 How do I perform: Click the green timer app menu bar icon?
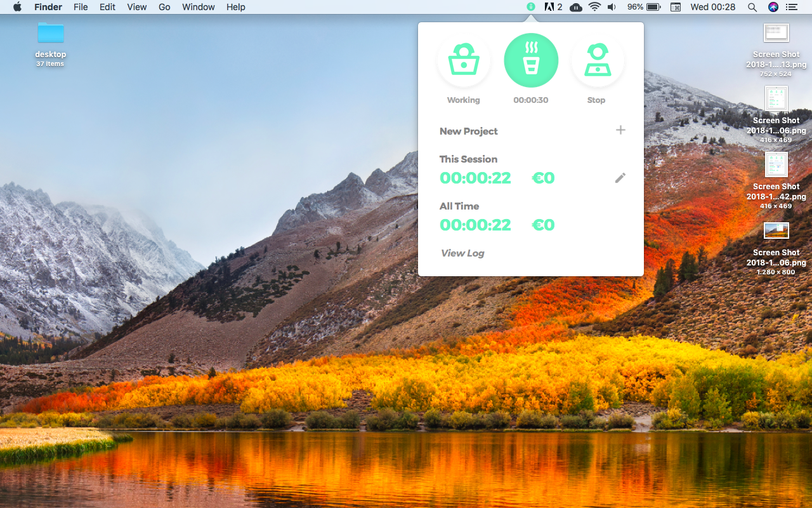coord(530,7)
